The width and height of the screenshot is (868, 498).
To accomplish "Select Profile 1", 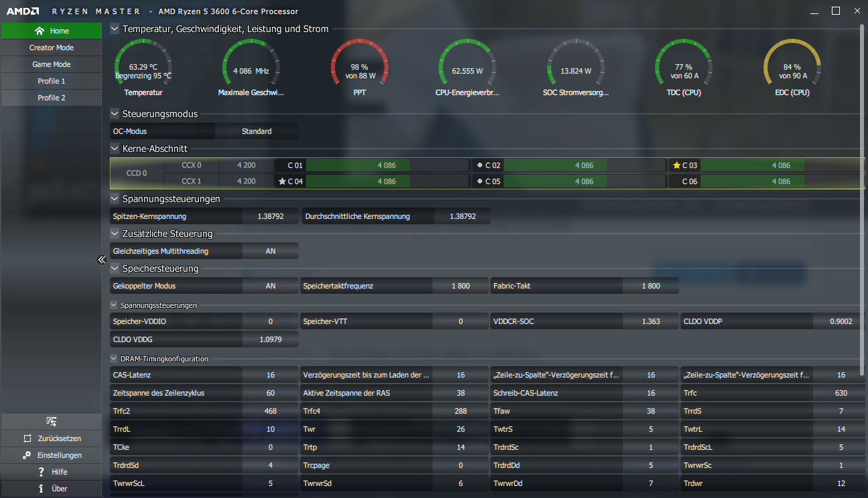I will coord(51,81).
